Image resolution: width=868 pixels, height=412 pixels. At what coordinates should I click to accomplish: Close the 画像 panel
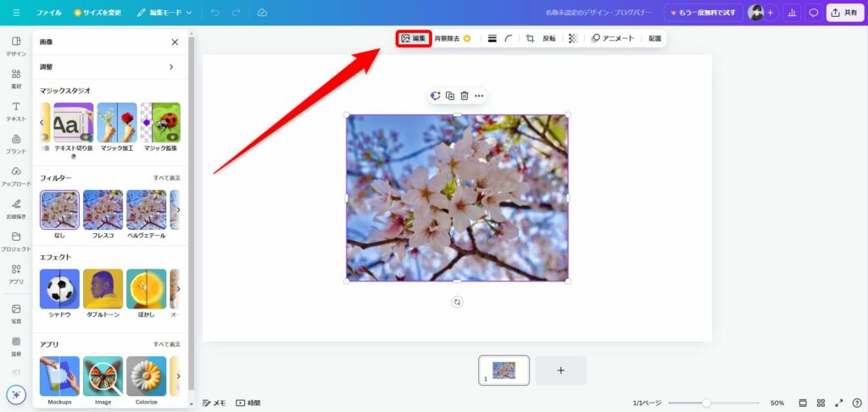(x=175, y=42)
